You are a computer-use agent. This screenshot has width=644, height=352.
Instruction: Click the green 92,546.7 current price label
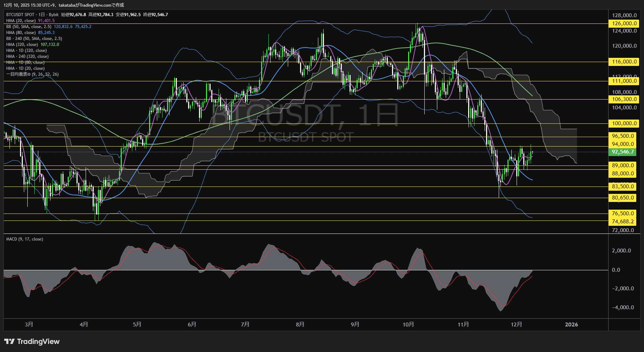tap(623, 152)
